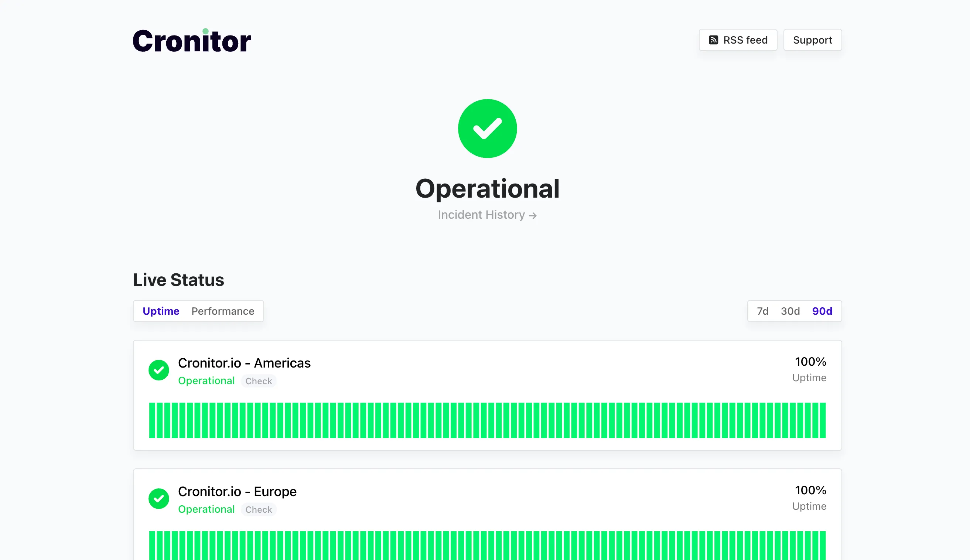Click the Check tag under Europe
The width and height of the screenshot is (970, 560).
(259, 509)
